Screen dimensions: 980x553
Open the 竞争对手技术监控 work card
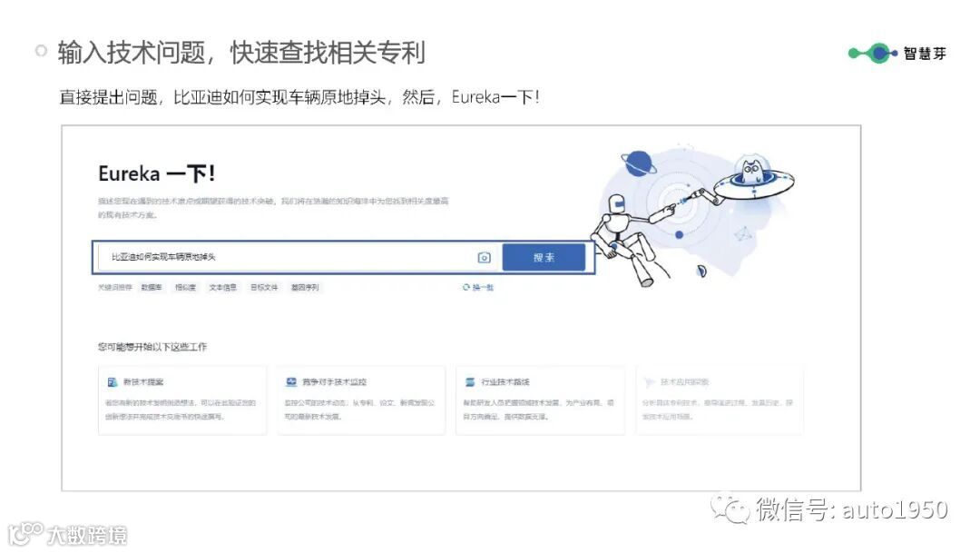click(361, 400)
